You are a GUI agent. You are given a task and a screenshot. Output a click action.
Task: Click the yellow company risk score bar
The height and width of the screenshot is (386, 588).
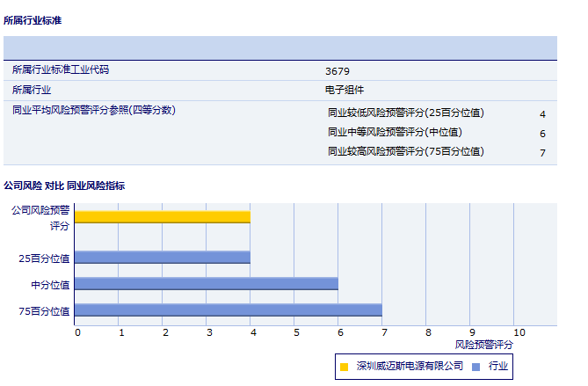[163, 217]
